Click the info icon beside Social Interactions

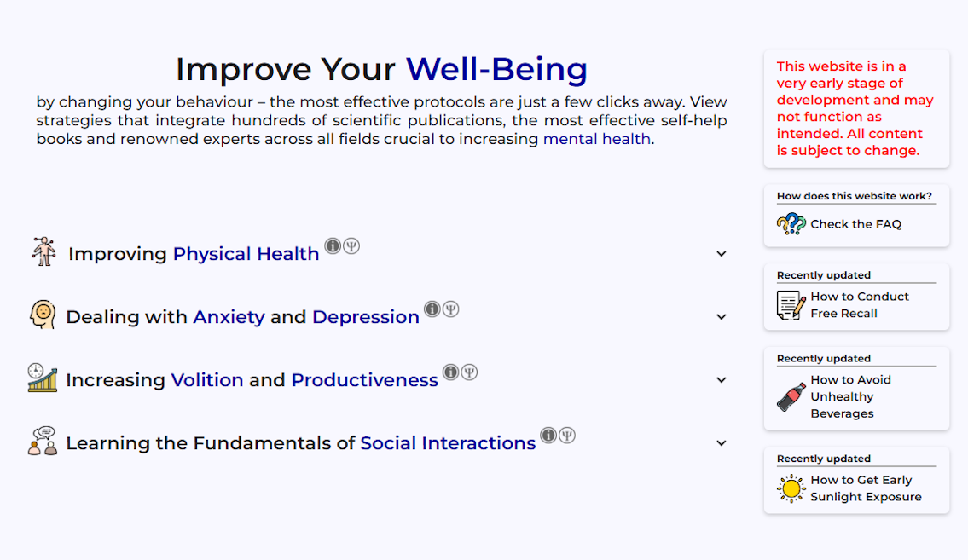548,436
